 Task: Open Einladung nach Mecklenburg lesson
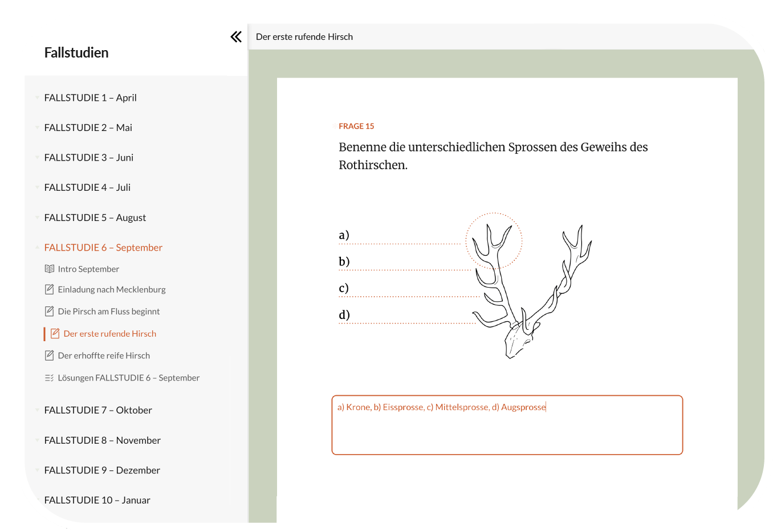coord(112,289)
